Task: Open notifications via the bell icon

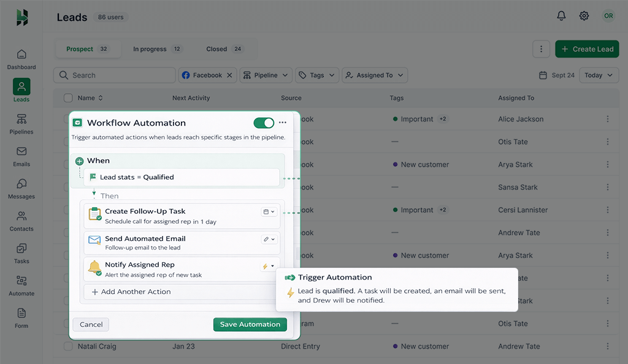Action: 561,16
